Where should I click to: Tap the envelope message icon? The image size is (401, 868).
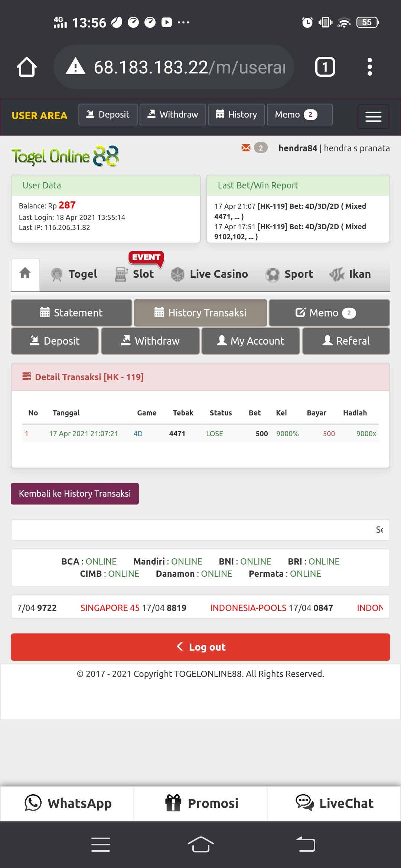point(246,148)
